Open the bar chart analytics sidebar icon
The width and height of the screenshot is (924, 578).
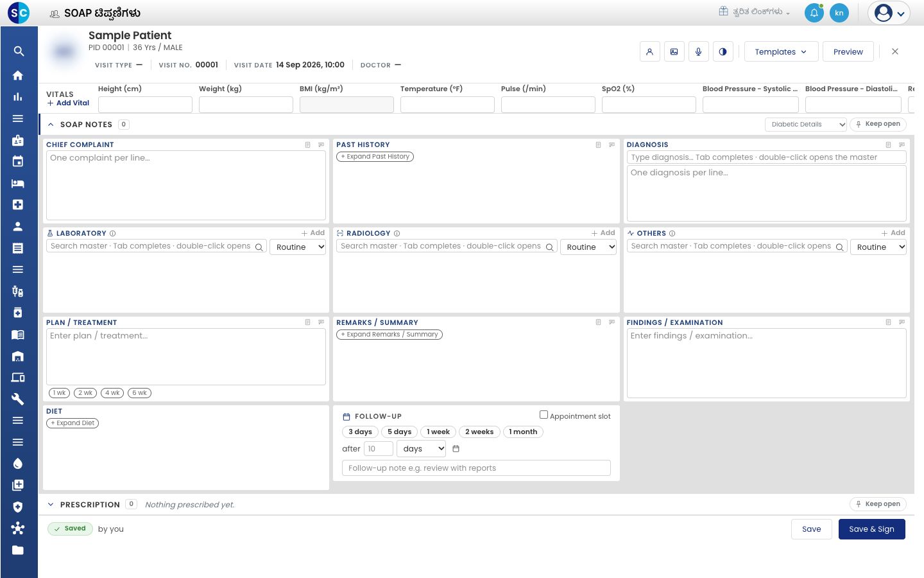18,97
